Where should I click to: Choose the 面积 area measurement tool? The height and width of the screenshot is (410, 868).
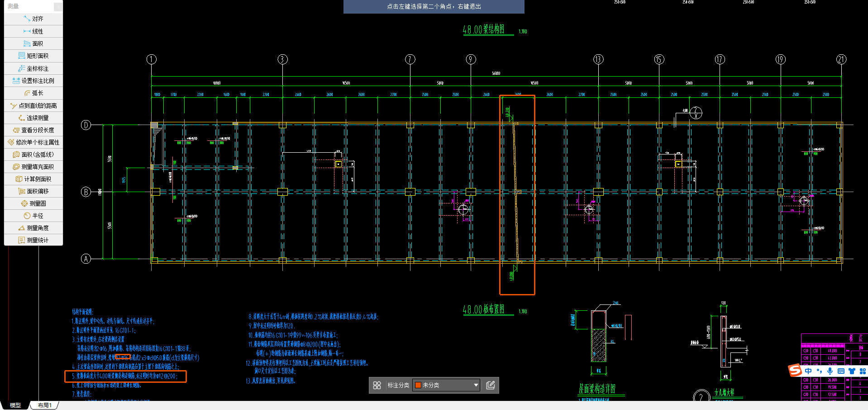click(33, 43)
